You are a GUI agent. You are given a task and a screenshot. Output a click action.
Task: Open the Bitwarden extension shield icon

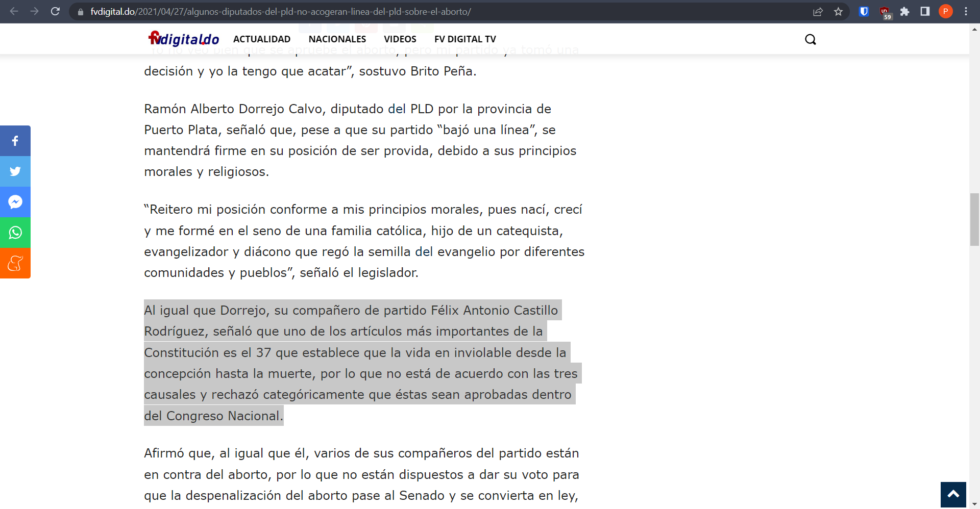[864, 11]
